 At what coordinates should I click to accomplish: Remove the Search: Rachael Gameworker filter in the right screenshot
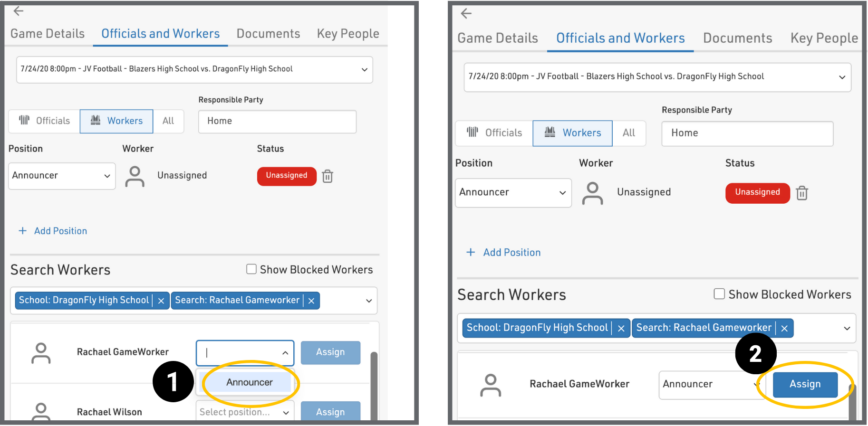tap(784, 328)
